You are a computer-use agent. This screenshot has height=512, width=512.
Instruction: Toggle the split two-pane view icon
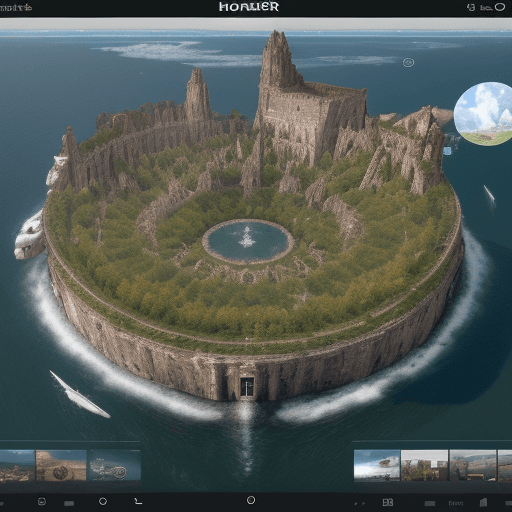(x=388, y=502)
